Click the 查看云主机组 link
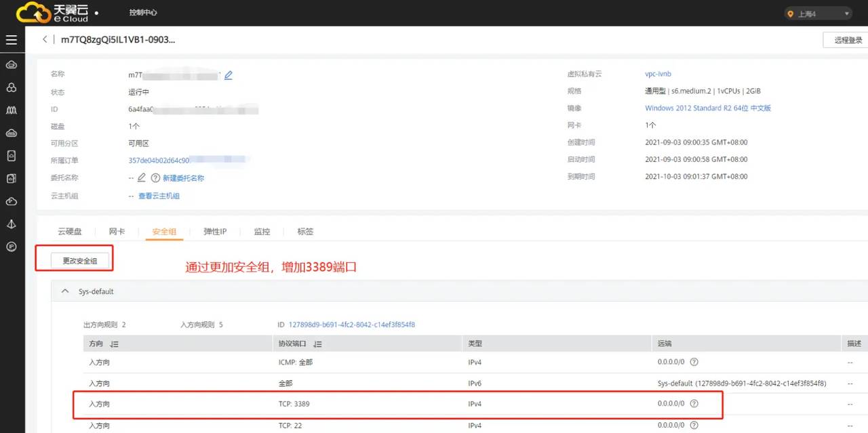Screen dimensions: 868x433 (x=159, y=195)
